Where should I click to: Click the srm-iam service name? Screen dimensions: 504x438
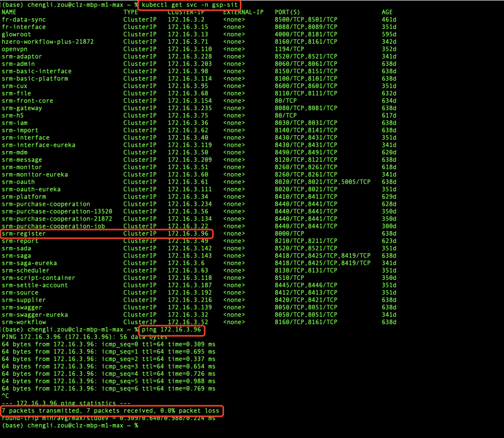point(14,123)
